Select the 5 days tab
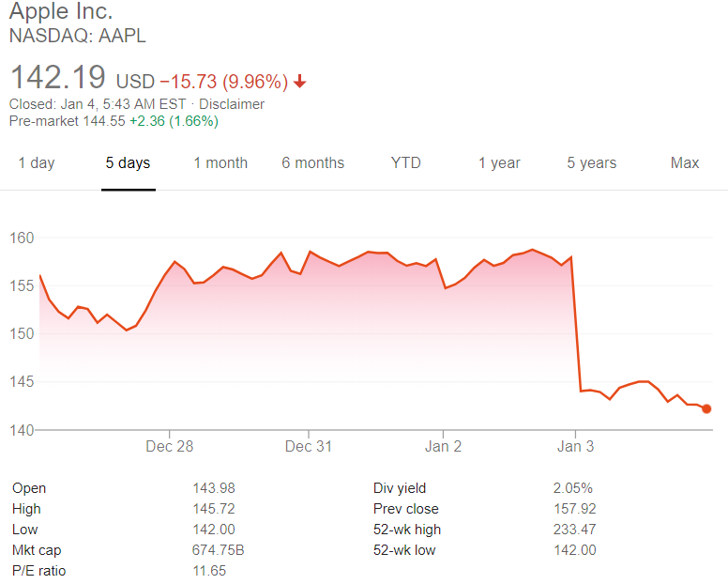 click(128, 163)
